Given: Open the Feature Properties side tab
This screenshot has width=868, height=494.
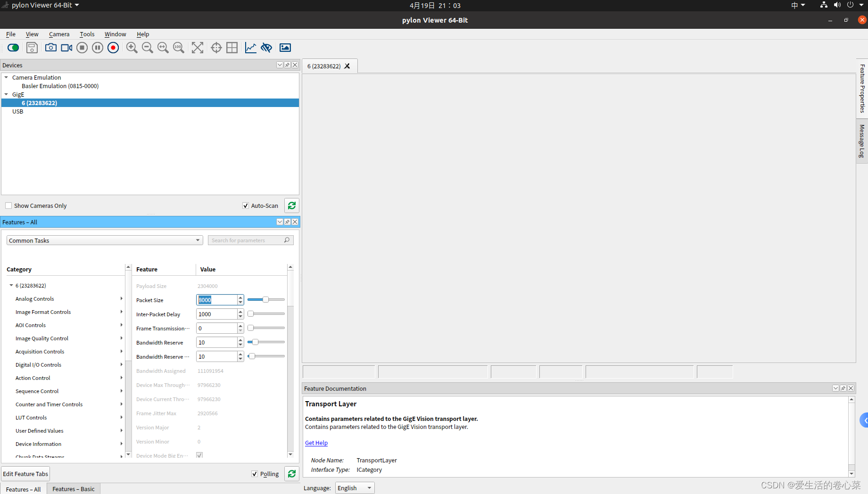Looking at the screenshot, I should point(862,88).
